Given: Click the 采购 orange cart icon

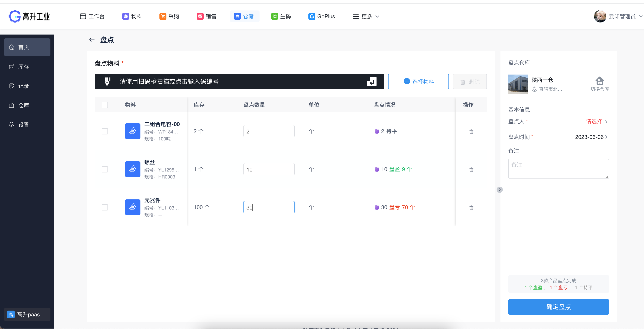Looking at the screenshot, I should tap(163, 16).
